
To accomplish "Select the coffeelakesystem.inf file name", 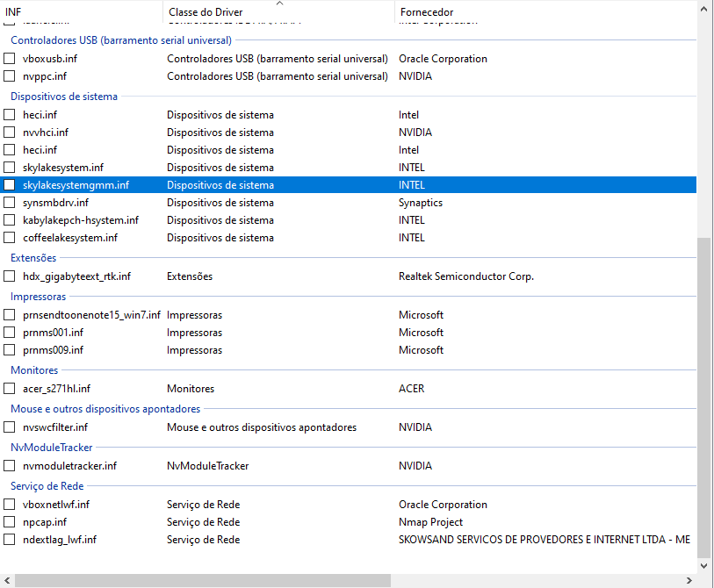I will pyautogui.click(x=70, y=238).
